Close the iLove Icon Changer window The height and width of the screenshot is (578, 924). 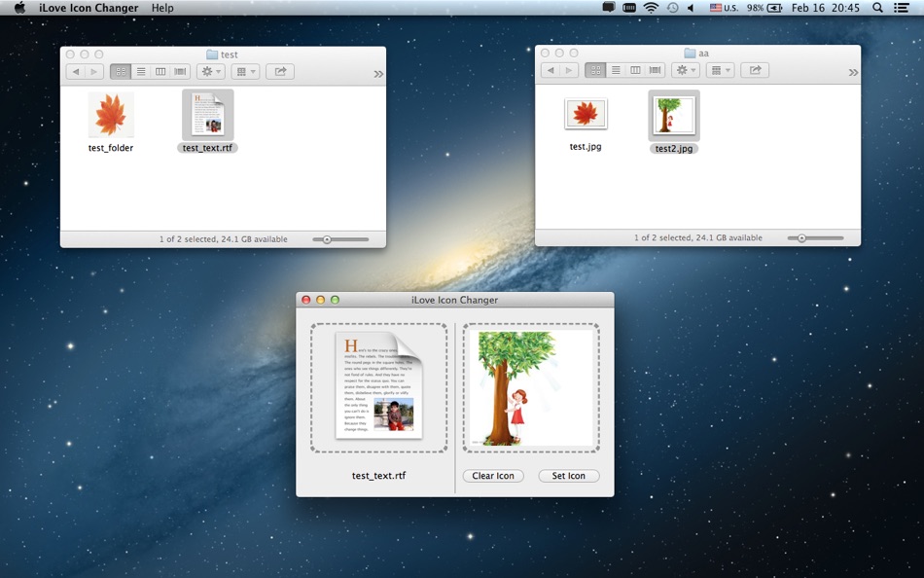pos(305,300)
